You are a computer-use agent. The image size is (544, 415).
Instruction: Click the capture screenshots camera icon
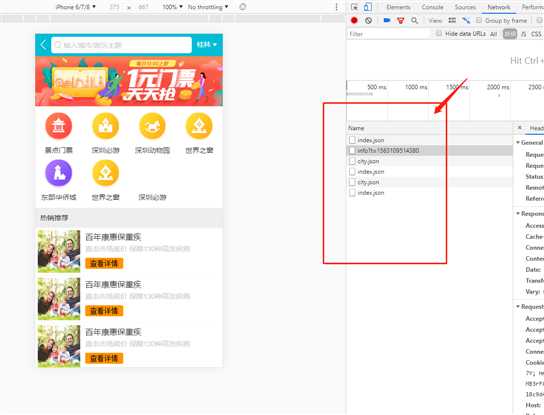click(x=387, y=20)
